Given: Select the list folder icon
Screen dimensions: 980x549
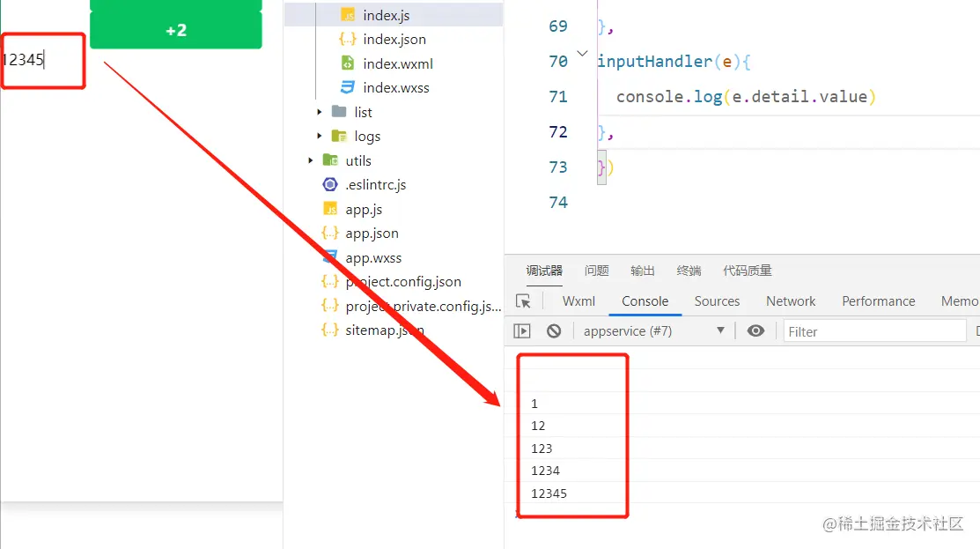Looking at the screenshot, I should [339, 111].
